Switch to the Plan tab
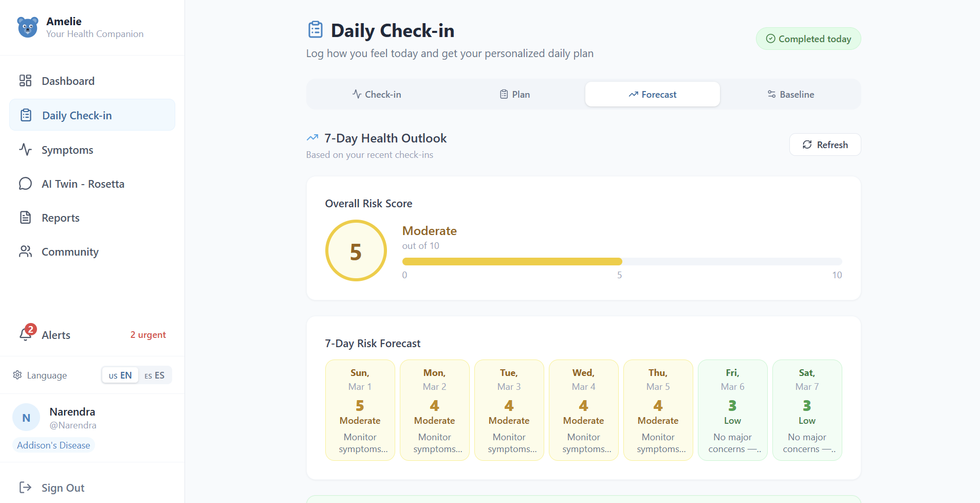The width and height of the screenshot is (980, 503). (x=515, y=95)
